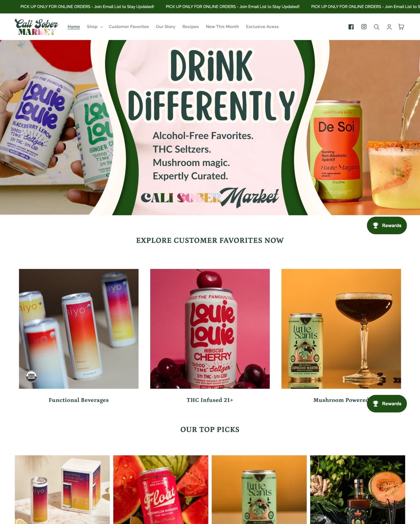Open the Instagram profile icon
The width and height of the screenshot is (420, 524).
364,27
